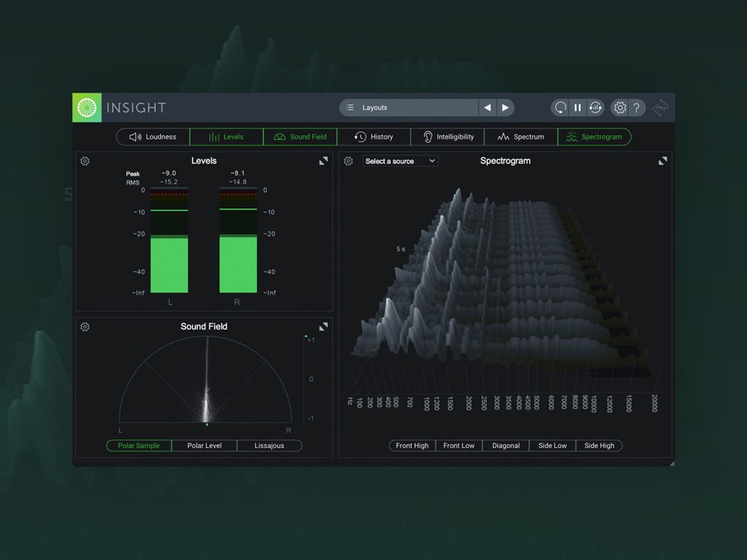Click the Sound Field panel icon
747x560 pixels.
coord(279,136)
